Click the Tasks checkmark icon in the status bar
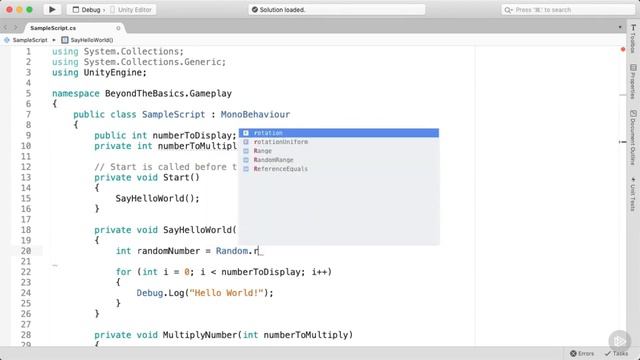This screenshot has width=640, height=360. [x=608, y=353]
